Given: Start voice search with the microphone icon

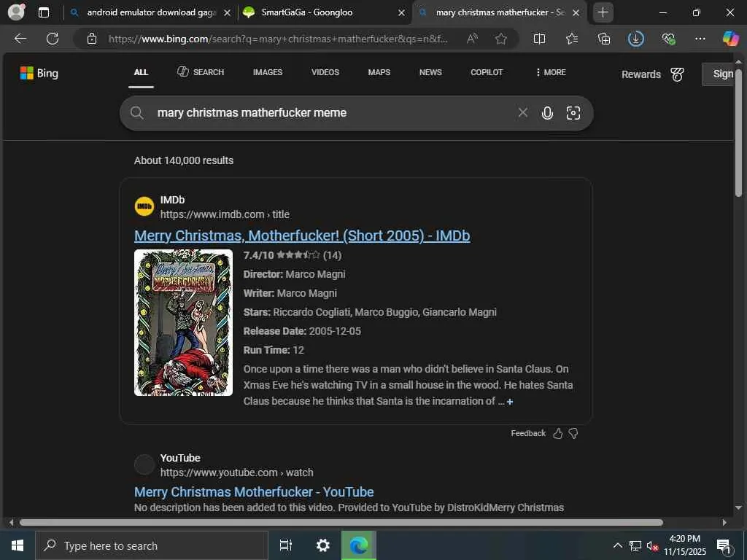Looking at the screenshot, I should pos(547,113).
